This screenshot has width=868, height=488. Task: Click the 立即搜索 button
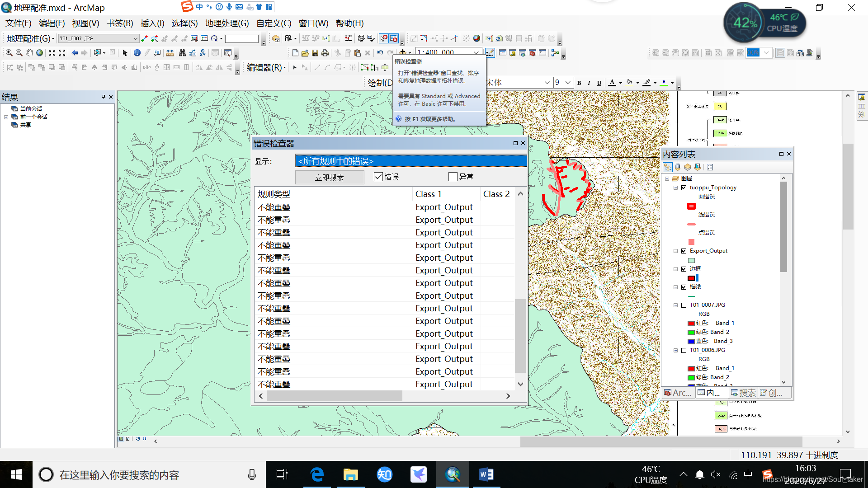(330, 177)
